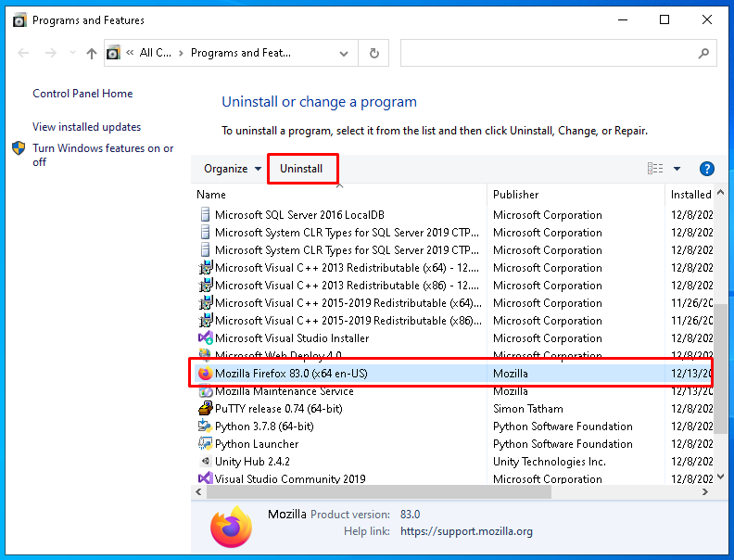Click the Mozilla publisher cell of Firefox

(511, 374)
